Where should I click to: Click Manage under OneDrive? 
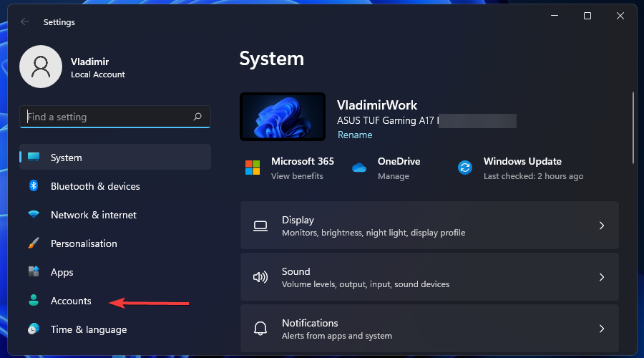point(393,176)
